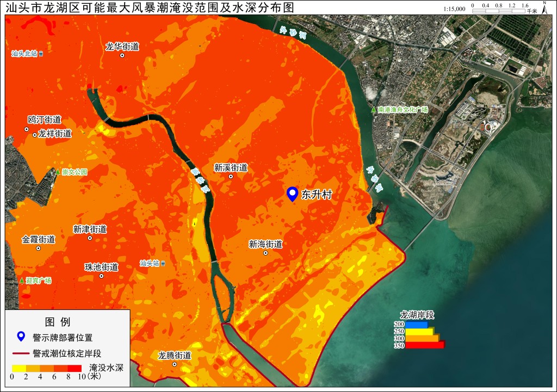Click the kilometre scale bar

pyautogui.click(x=499, y=11)
